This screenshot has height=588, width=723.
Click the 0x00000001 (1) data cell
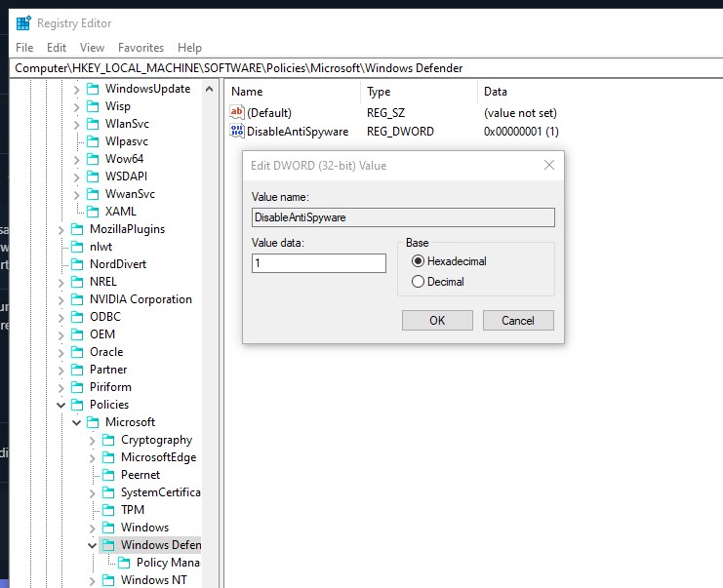pyautogui.click(x=521, y=132)
